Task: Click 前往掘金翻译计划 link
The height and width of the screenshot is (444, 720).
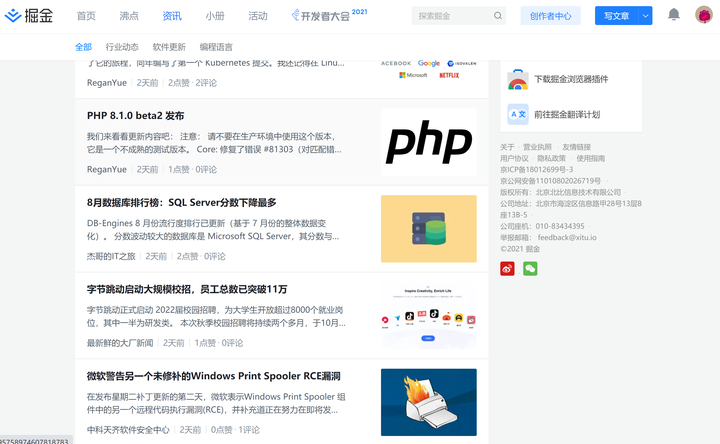Action: tap(567, 114)
